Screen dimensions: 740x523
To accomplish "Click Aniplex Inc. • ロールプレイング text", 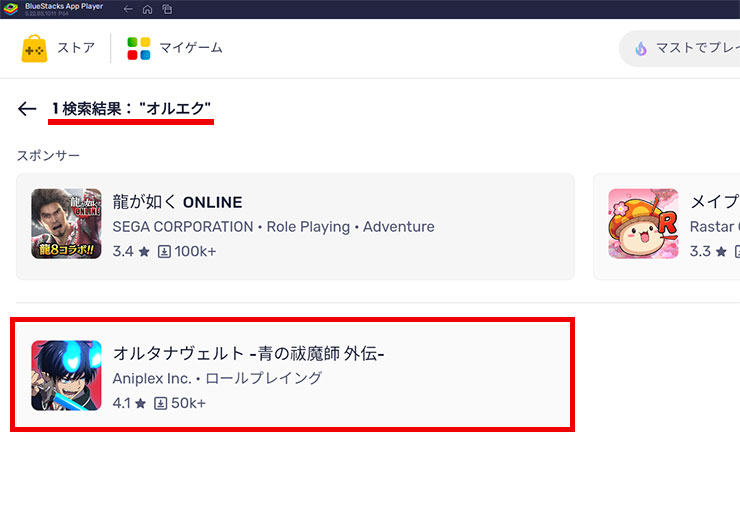I will coord(217,378).
